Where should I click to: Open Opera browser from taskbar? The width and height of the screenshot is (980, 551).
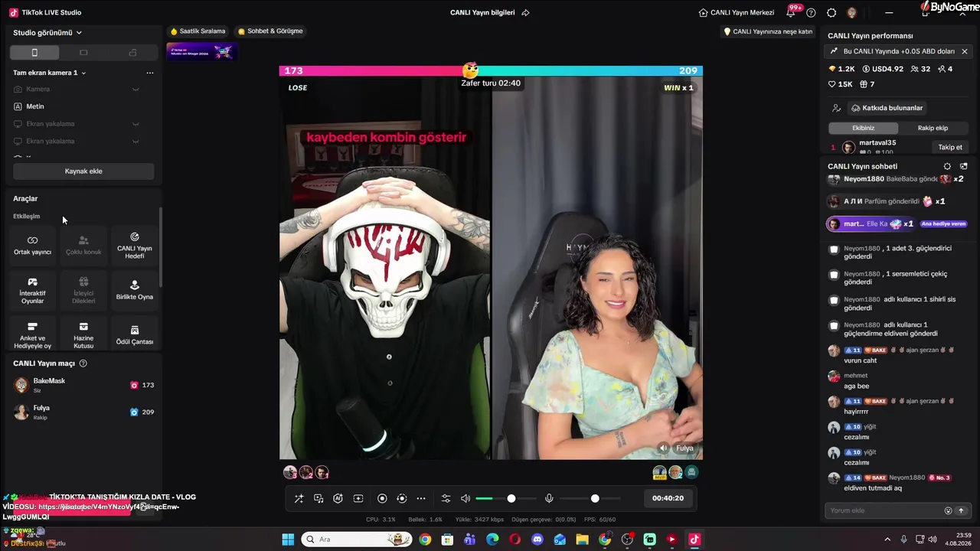(514, 540)
